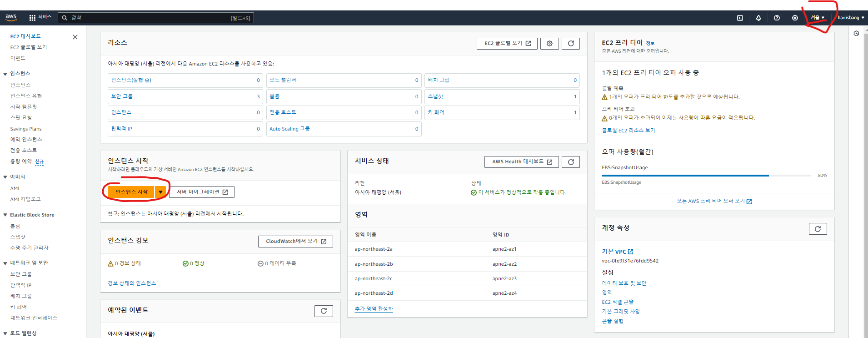868x338 pixels.
Task: Open Placement Groups resource tile
Action: [x=502, y=80]
